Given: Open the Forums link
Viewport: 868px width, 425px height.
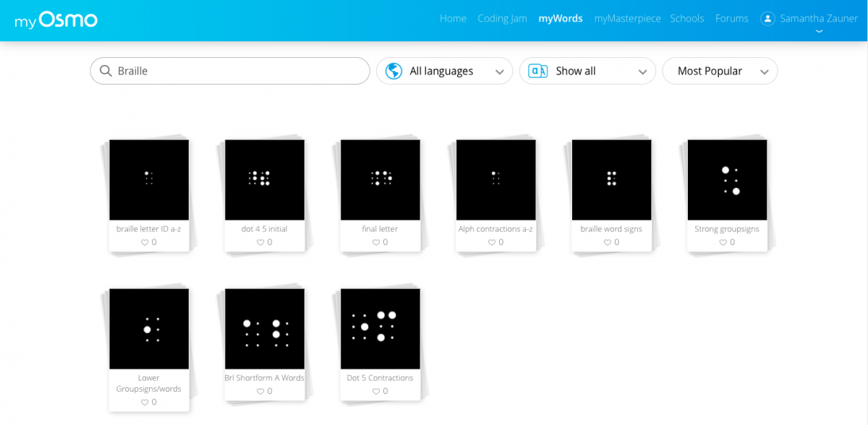Looking at the screenshot, I should pos(731,18).
